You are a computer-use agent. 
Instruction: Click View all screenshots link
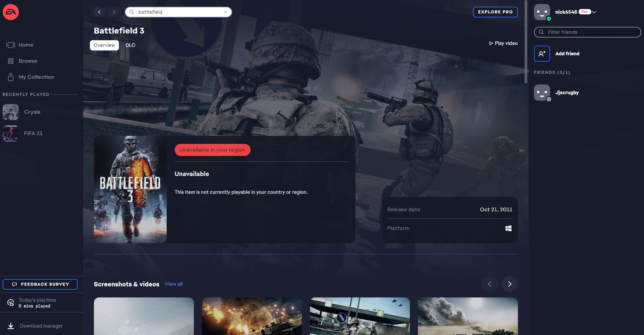pyautogui.click(x=174, y=284)
